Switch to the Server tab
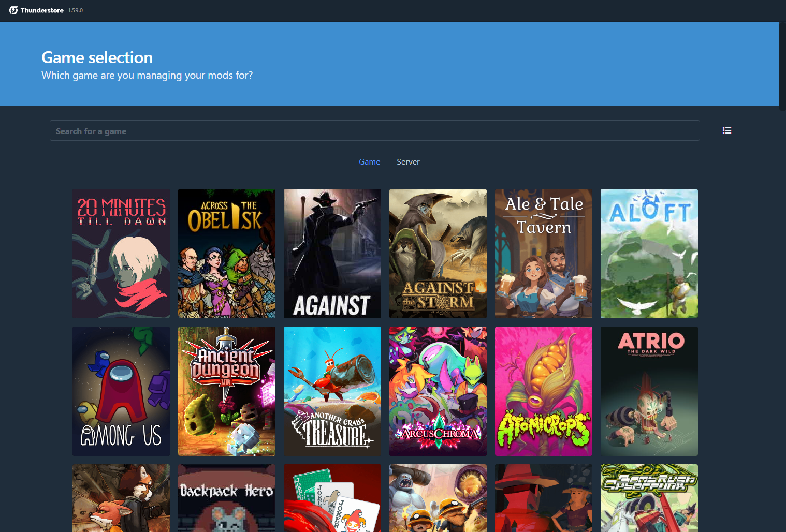 (408, 162)
